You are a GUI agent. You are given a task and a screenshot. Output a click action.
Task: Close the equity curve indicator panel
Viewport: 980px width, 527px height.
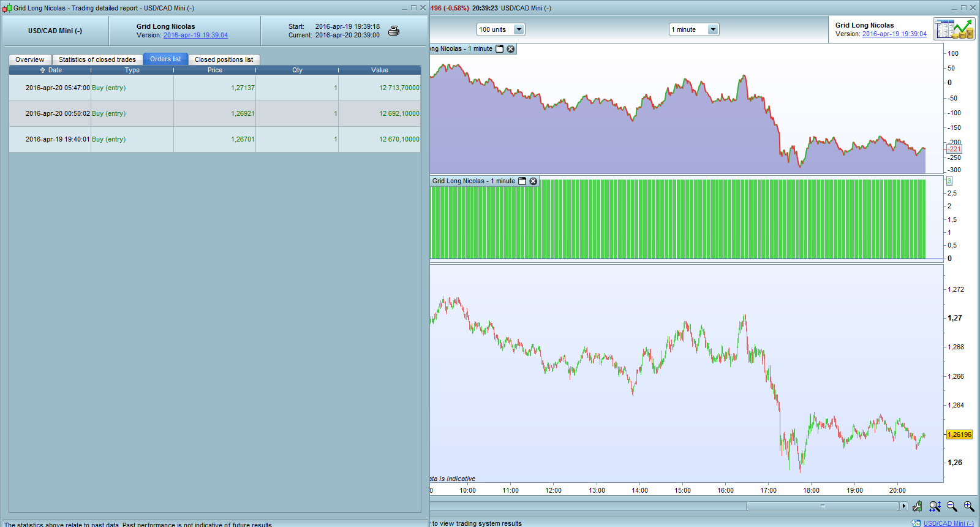(511, 49)
